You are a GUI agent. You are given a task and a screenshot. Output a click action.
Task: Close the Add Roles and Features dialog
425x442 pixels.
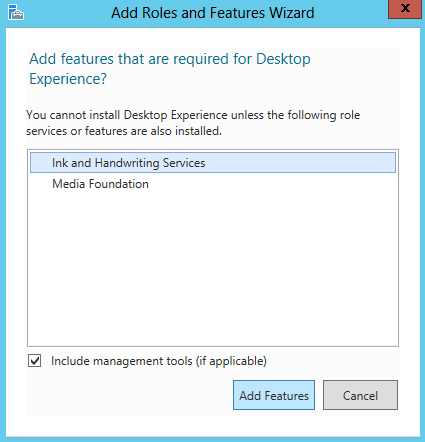[405, 9]
